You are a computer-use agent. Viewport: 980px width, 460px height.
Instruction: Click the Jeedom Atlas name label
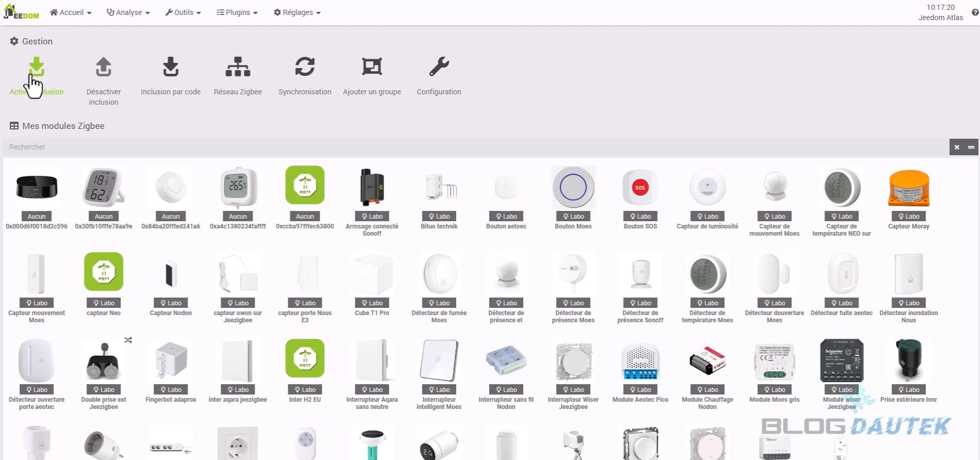pos(940,18)
